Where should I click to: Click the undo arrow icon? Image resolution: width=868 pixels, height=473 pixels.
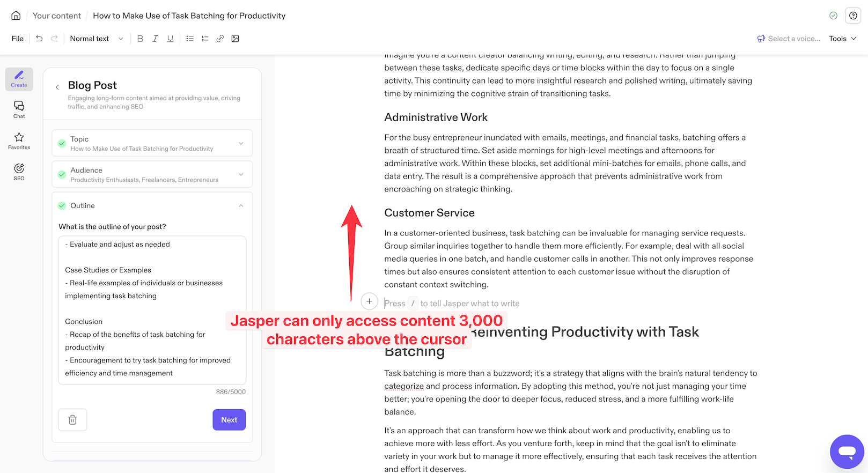(x=39, y=39)
